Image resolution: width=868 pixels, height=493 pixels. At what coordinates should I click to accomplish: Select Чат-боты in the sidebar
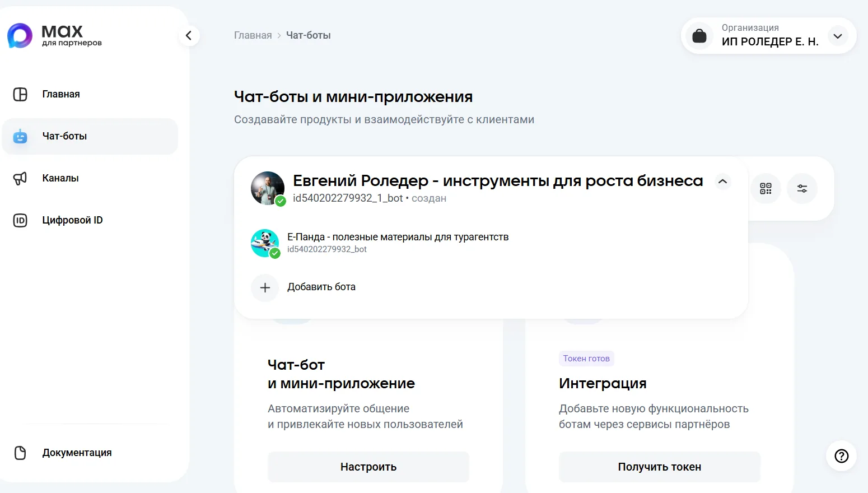(x=90, y=136)
